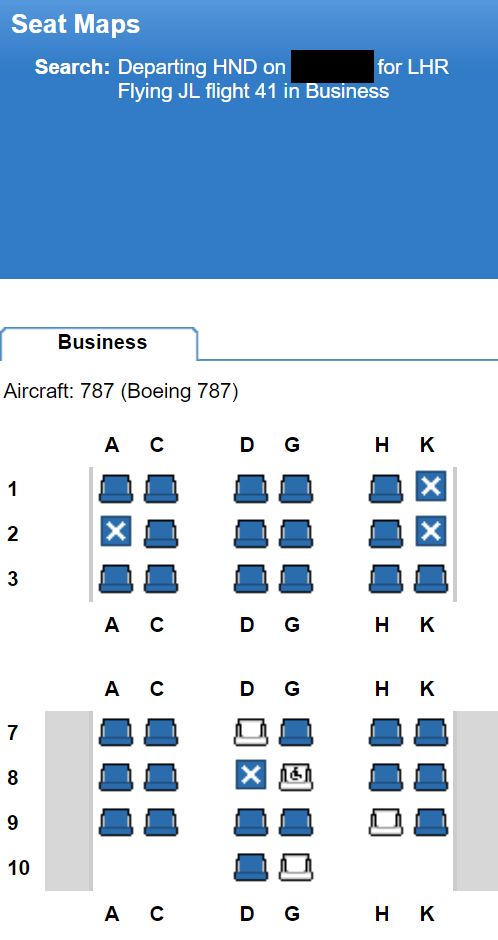Click the blocked seat 2K

(431, 531)
